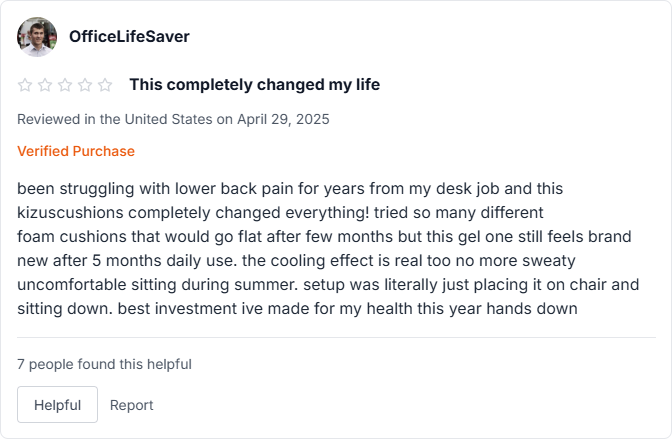Click the OfficeLifeSaver username

click(129, 37)
